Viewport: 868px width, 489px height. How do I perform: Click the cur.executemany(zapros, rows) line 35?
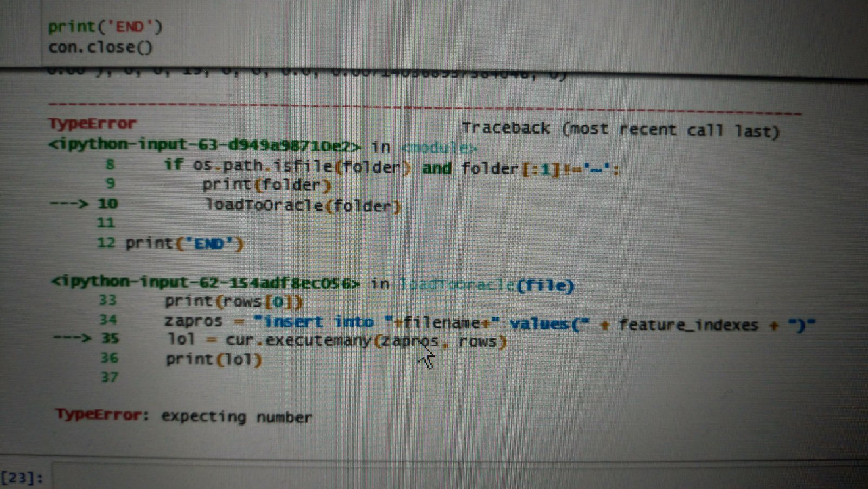pyautogui.click(x=336, y=340)
